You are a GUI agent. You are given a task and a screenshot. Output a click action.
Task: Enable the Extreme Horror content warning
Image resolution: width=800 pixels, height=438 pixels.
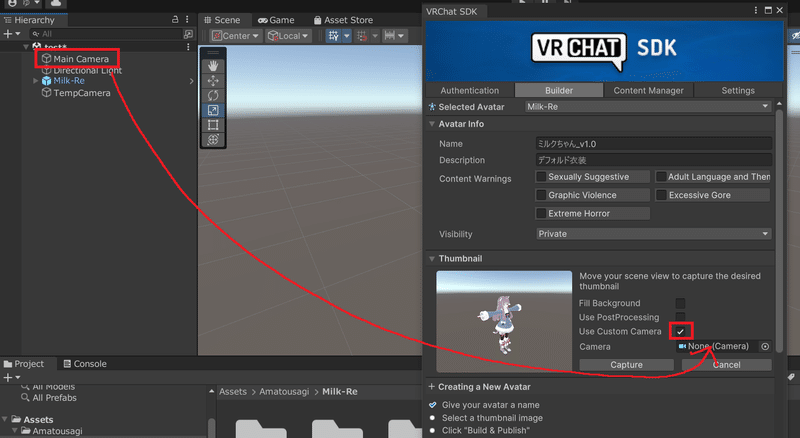tap(541, 213)
